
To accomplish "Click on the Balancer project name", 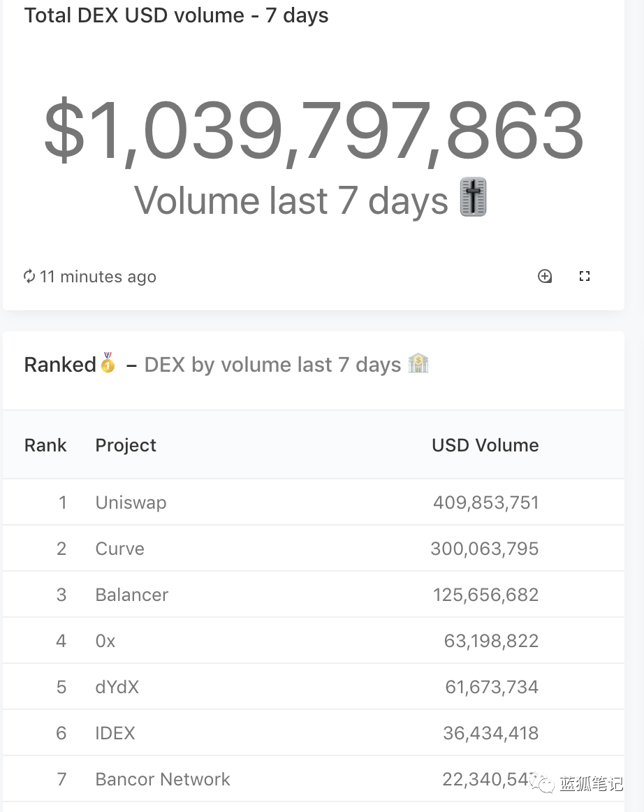I will (x=132, y=595).
